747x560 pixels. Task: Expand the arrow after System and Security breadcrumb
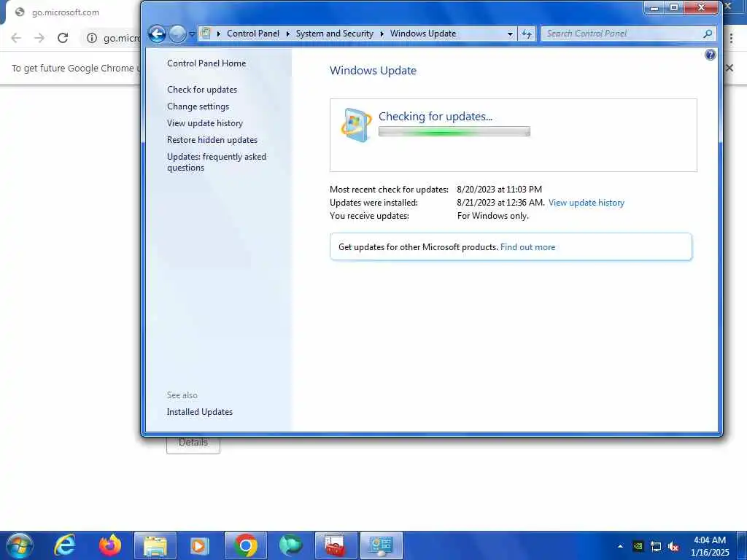coord(382,34)
